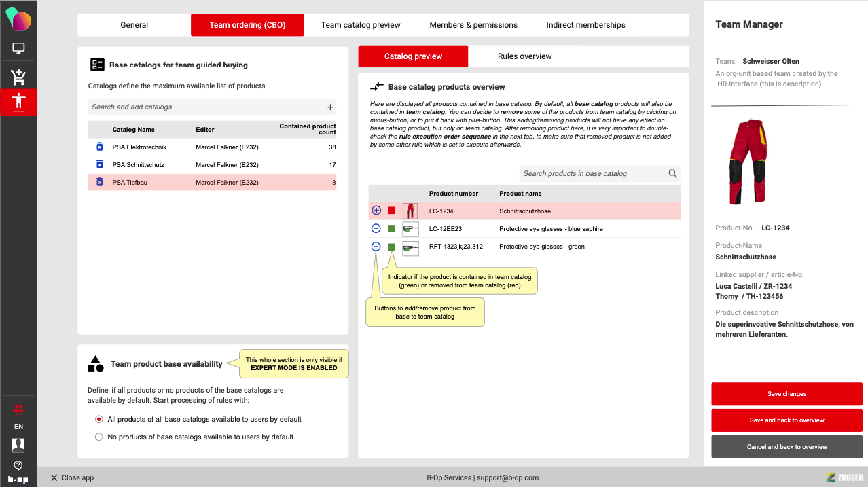Open the user profile icon in sidebar

(18, 446)
